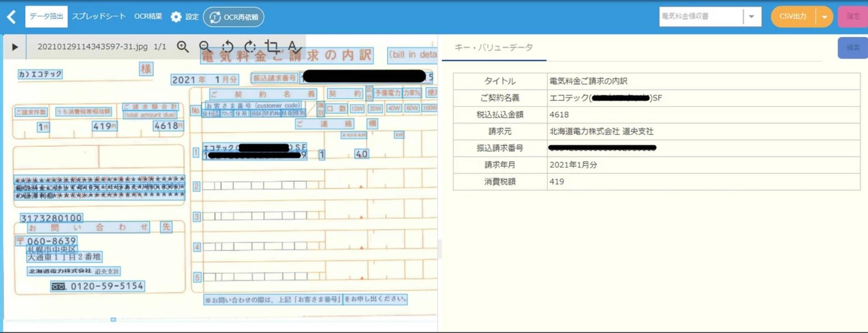Click the OCR再依頼 button
868x333 pixels.
(233, 17)
